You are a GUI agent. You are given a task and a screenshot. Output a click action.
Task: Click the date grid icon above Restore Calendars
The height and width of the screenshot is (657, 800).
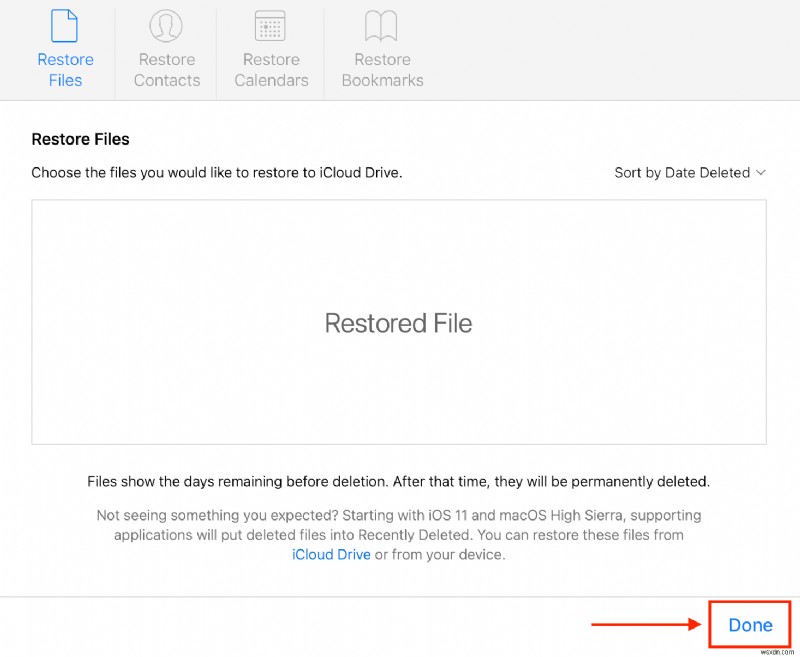click(270, 26)
